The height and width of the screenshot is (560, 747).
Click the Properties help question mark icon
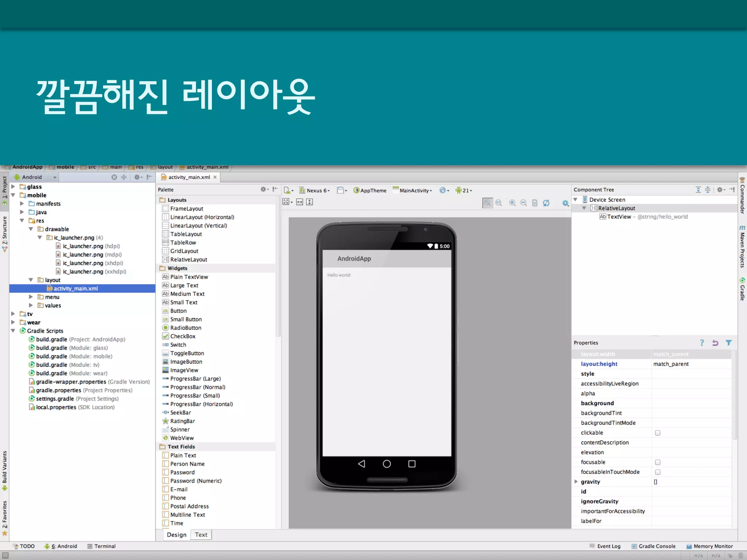point(702,343)
